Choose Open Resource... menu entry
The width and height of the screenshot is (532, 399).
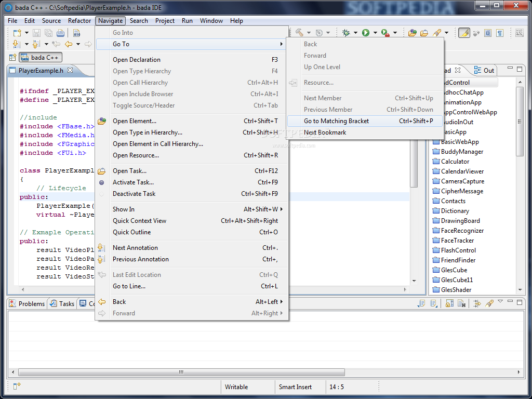click(x=192, y=155)
